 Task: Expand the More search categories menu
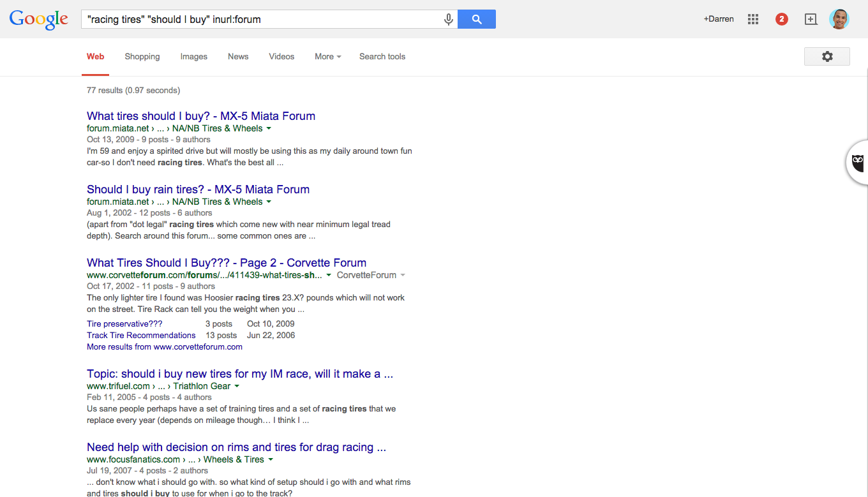[327, 57]
